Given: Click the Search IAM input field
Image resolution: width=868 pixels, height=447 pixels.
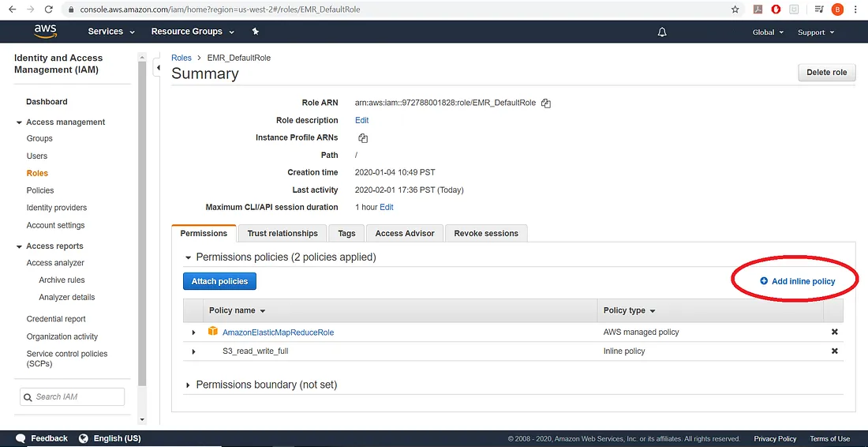Looking at the screenshot, I should click(x=72, y=396).
